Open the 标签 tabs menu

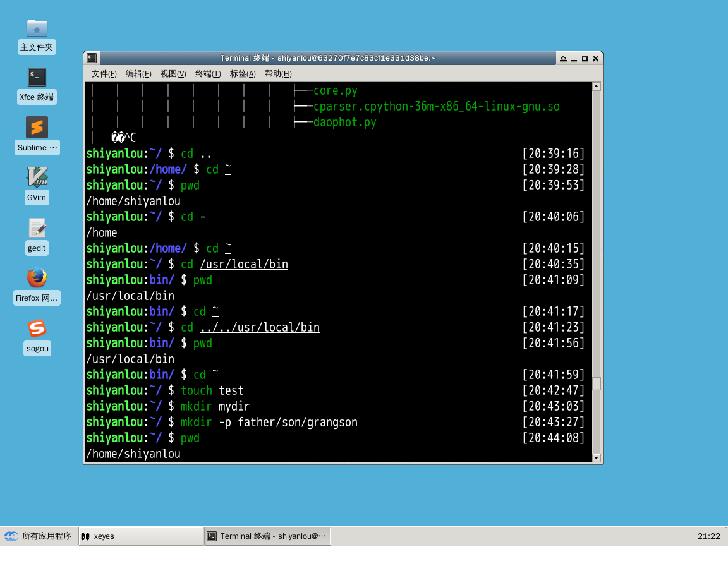click(x=242, y=73)
